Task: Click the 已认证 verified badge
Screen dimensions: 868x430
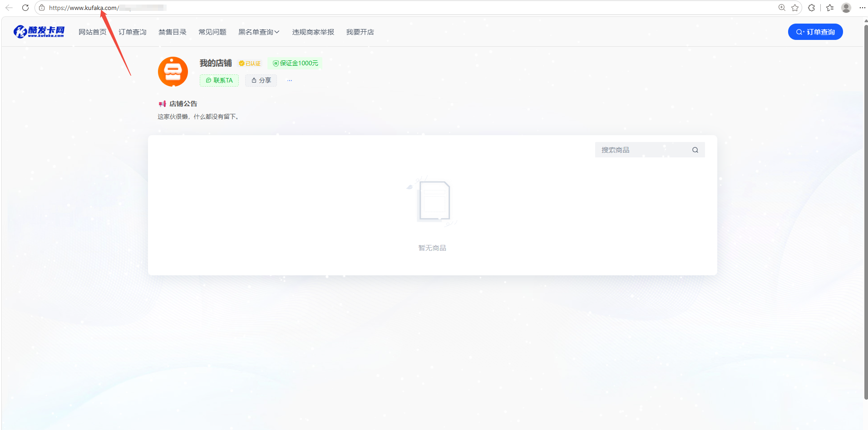Action: tap(250, 64)
